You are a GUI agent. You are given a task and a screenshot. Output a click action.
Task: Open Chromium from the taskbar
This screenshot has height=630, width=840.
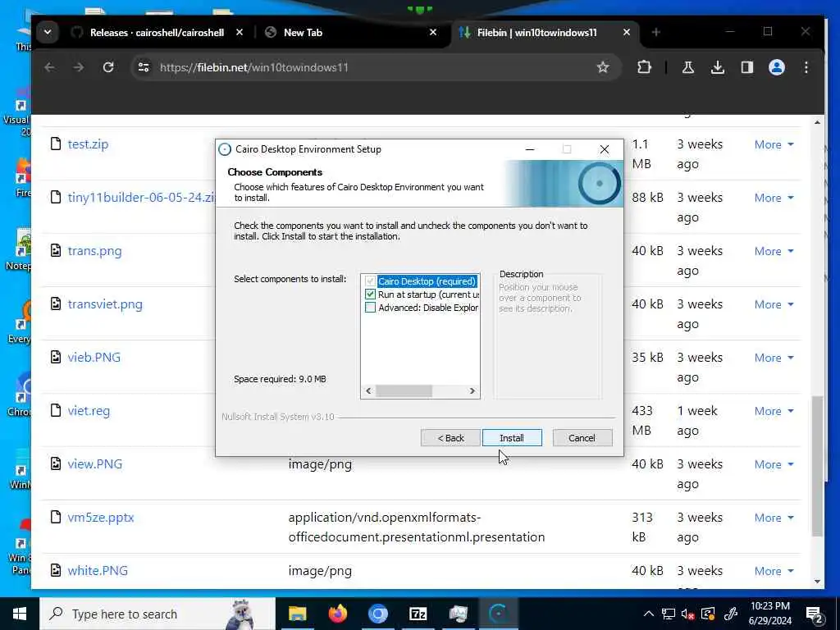[x=377, y=614]
